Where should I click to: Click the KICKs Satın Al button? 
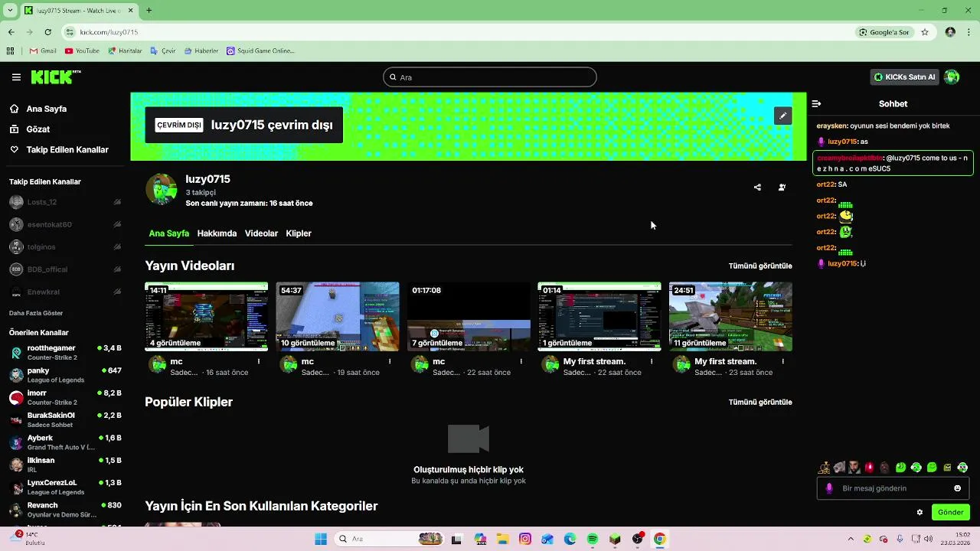[905, 77]
